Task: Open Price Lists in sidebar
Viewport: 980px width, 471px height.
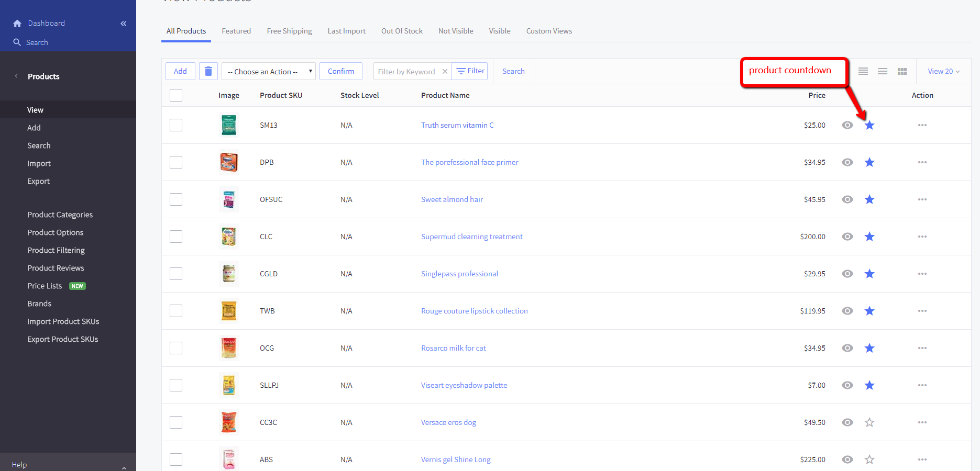Action: click(45, 286)
